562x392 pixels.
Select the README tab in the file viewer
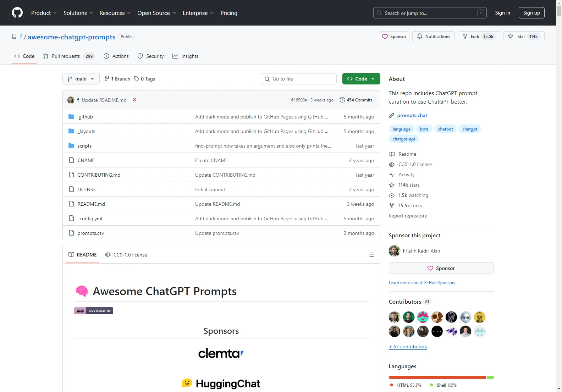pos(83,255)
